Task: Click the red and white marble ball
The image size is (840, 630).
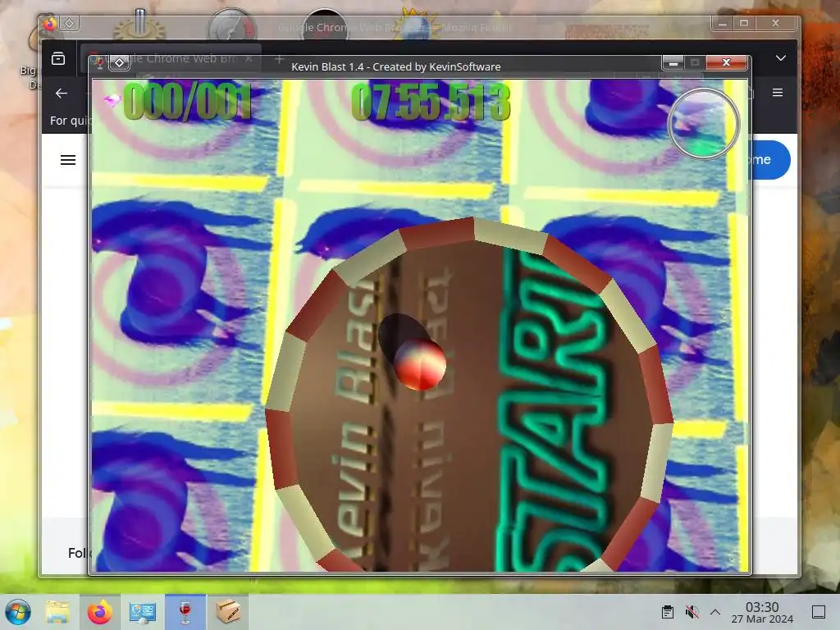Action: click(x=419, y=364)
